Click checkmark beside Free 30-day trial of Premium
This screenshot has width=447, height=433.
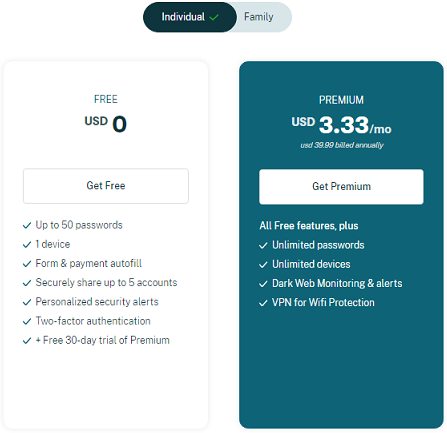[27, 341]
